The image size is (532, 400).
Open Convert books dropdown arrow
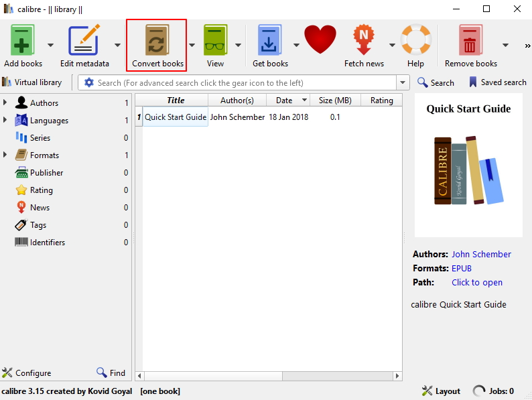[x=192, y=45]
